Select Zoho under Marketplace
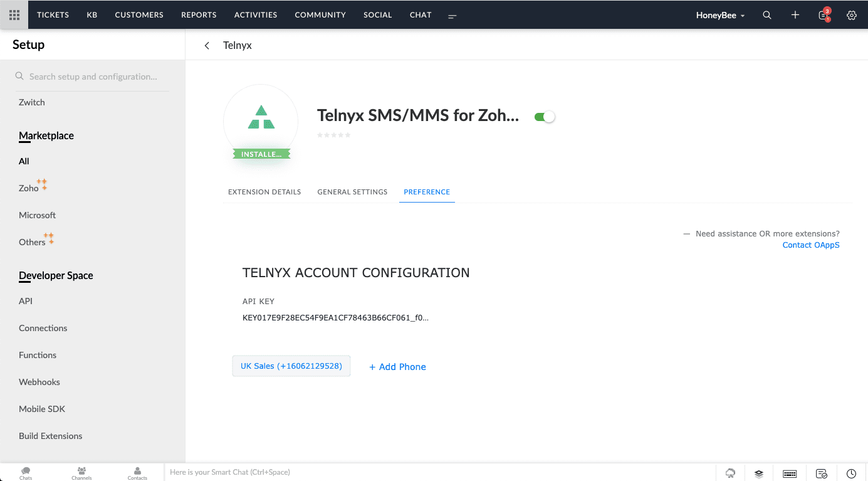Viewport: 868px width, 481px height. [x=29, y=188]
